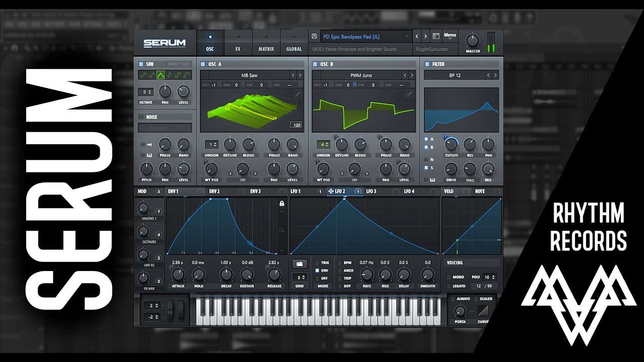
Task: Click the ENV 1 ATTACK knob
Action: click(x=178, y=275)
